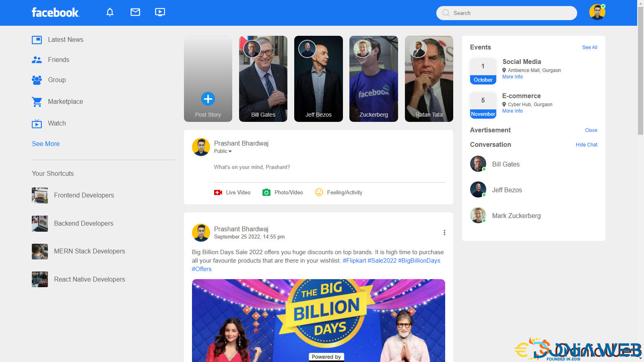Click the #Offers hashtag
This screenshot has width=644, height=362.
[202, 269]
